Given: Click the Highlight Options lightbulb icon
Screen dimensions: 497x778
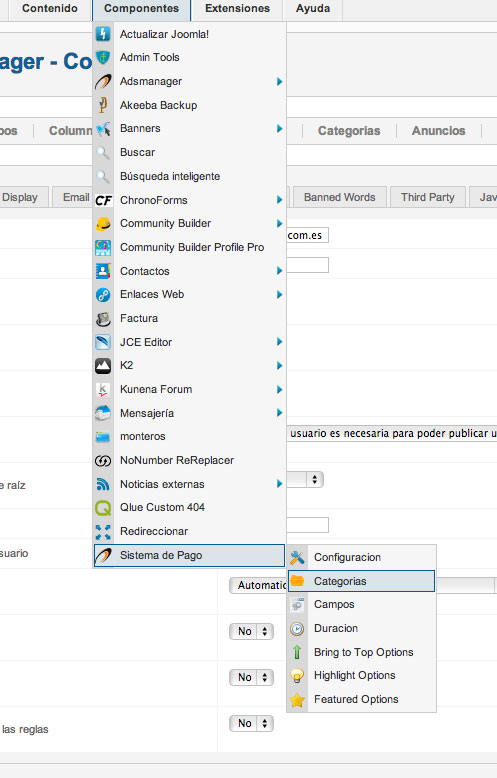Looking at the screenshot, I should 297,676.
